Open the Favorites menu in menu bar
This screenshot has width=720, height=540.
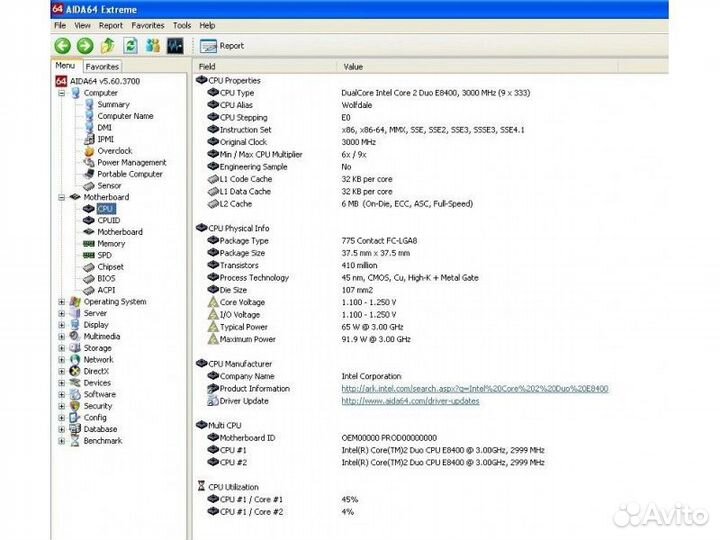(148, 26)
